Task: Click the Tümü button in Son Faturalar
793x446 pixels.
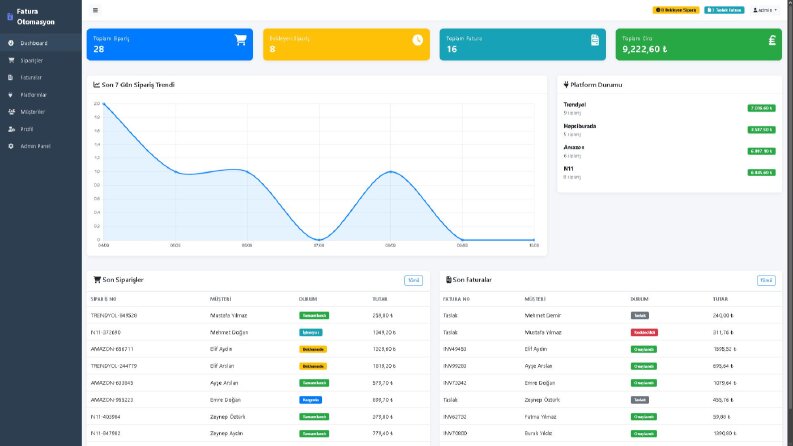Action: point(766,280)
